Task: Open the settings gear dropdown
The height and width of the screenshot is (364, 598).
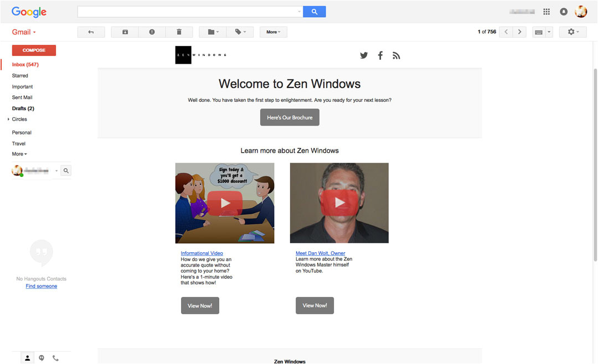Action: [573, 32]
